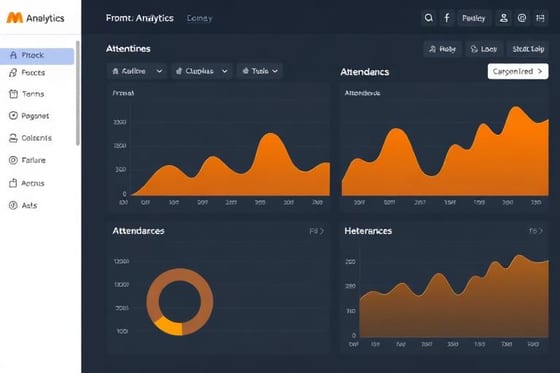Click the Reby button
The width and height of the screenshot is (560, 373).
pyautogui.click(x=442, y=49)
